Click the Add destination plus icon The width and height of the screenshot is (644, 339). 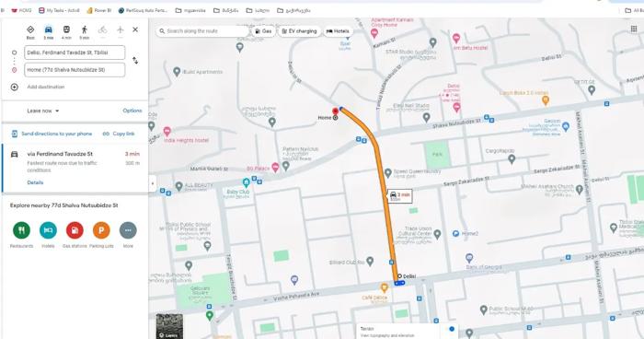click(x=15, y=87)
